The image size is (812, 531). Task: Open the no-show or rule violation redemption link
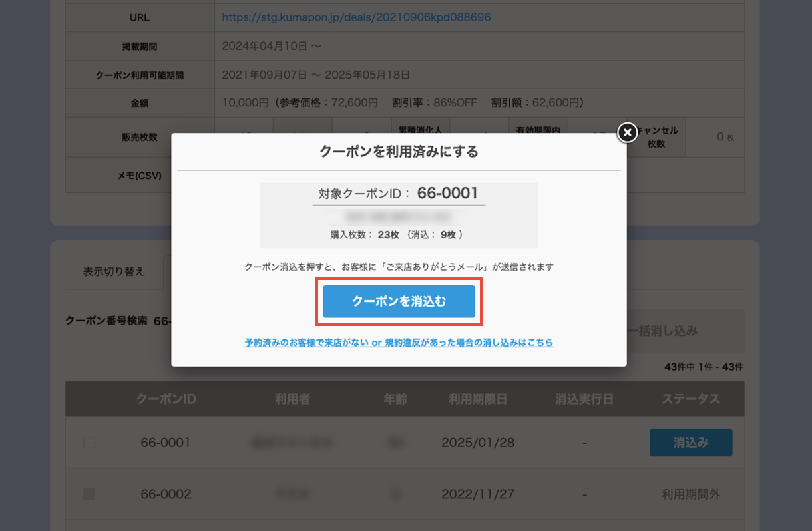coord(399,343)
